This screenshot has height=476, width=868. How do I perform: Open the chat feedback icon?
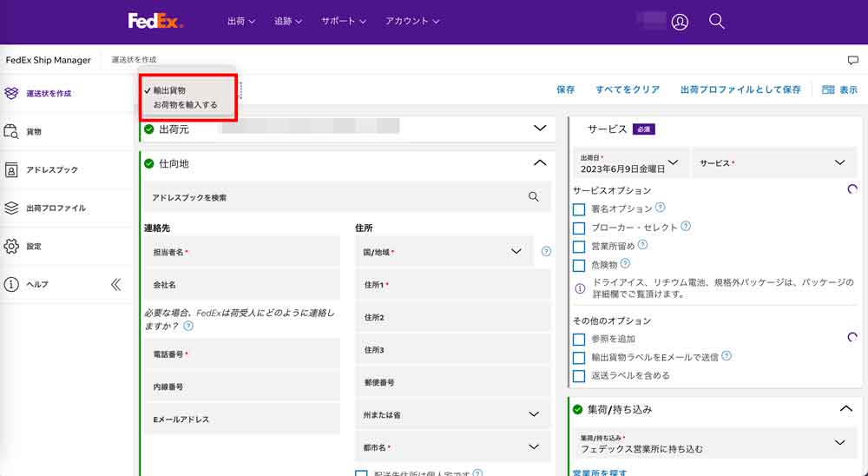852,60
